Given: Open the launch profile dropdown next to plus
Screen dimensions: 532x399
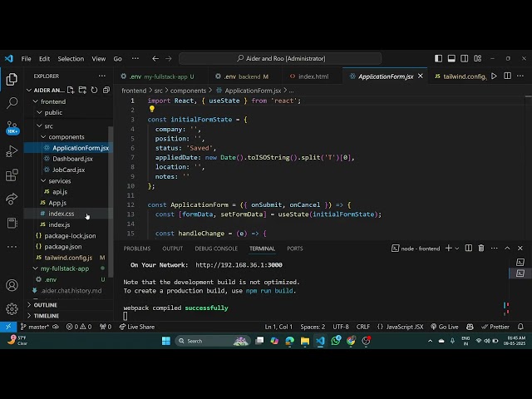Looking at the screenshot, I should point(457,249).
